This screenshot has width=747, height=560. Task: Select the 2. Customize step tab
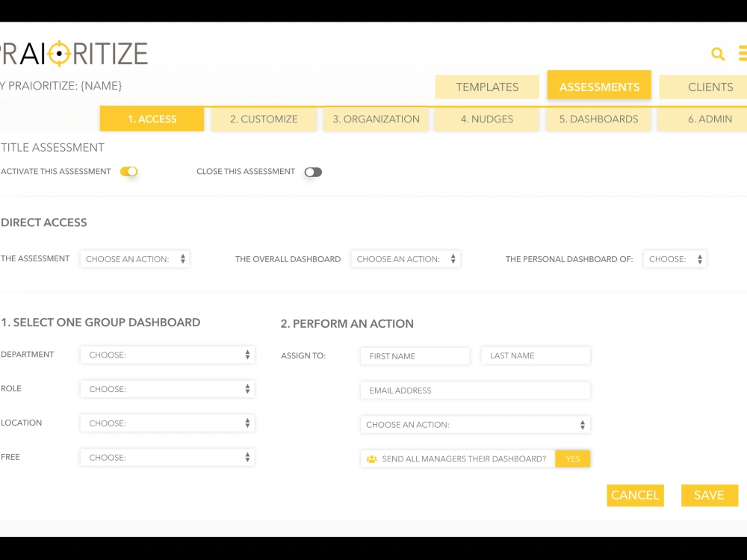[x=264, y=119]
